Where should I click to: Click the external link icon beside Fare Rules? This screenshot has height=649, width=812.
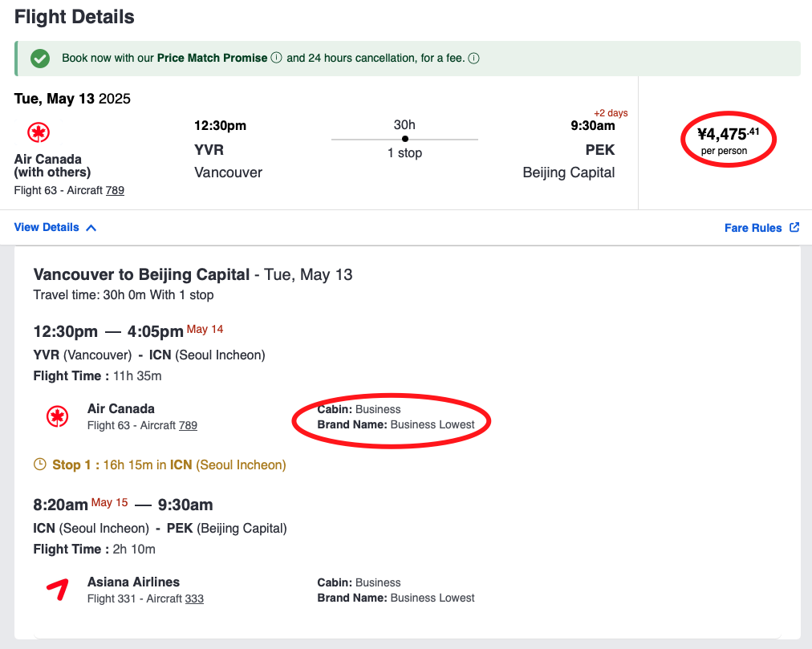[x=794, y=227]
